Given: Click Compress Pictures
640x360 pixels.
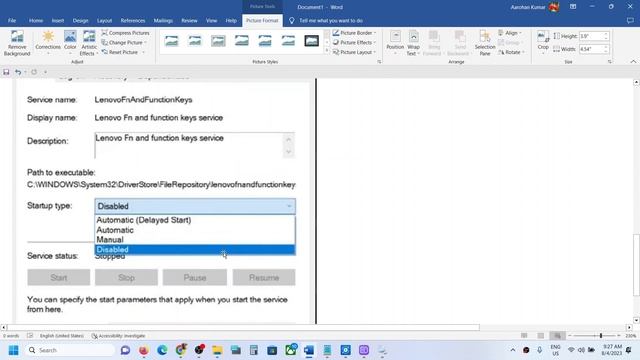Looking at the screenshot, I should tap(125, 33).
